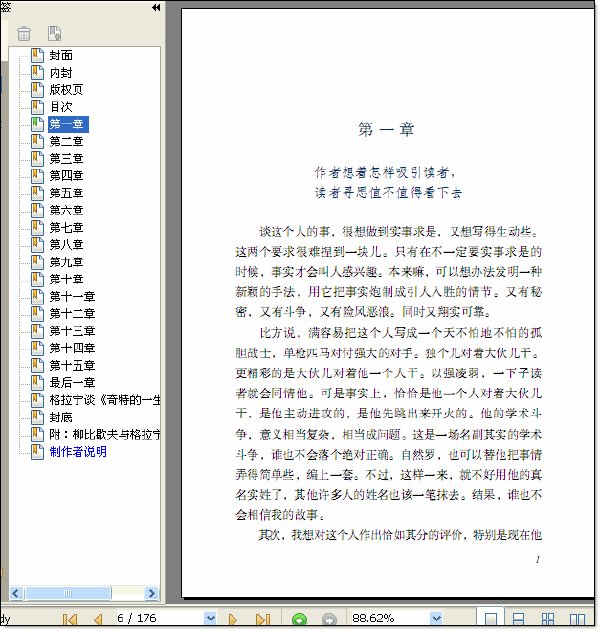Jump to 第十二章 bookmark
This screenshot has width=600, height=631.
pyautogui.click(x=72, y=313)
